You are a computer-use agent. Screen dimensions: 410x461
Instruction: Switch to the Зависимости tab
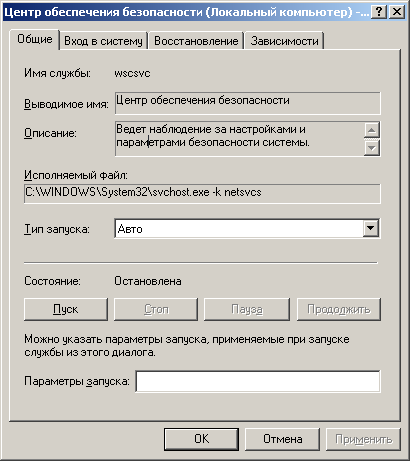(284, 41)
